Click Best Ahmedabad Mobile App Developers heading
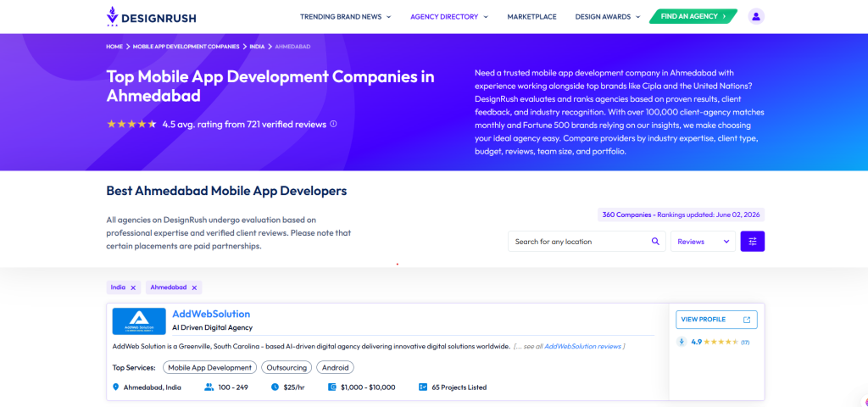868x407 pixels. [226, 191]
